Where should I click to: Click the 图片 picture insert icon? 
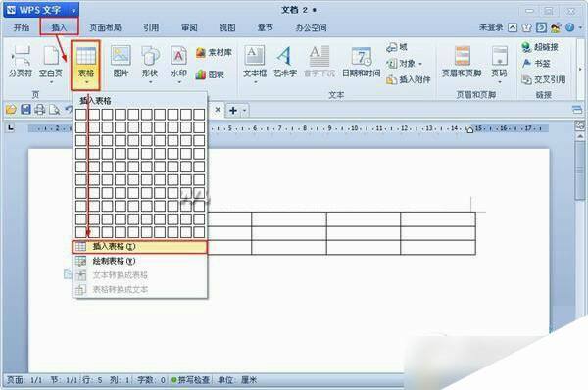[x=121, y=56]
